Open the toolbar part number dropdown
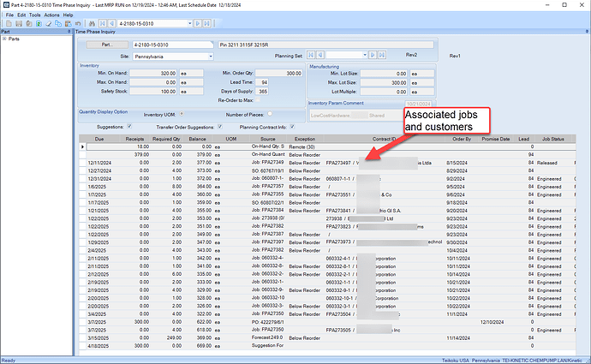The width and height of the screenshot is (591, 364). coord(189,23)
